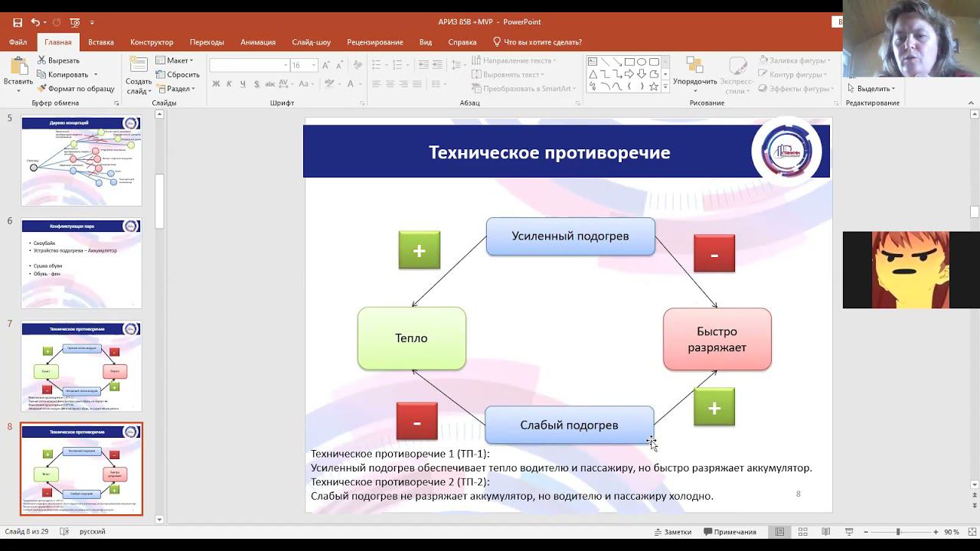This screenshot has height=551, width=980.
Task: Click Эффекты фигуры button
Action: tap(795, 89)
